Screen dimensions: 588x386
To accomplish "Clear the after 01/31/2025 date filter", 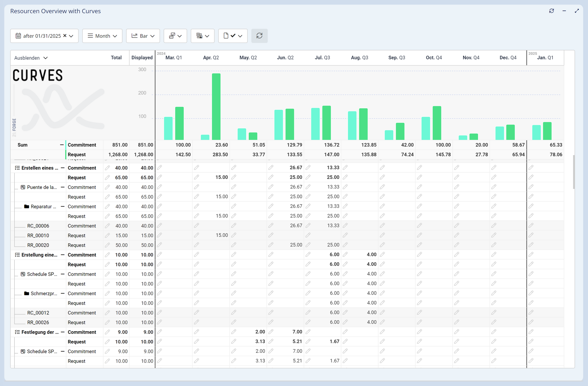I will [65, 36].
